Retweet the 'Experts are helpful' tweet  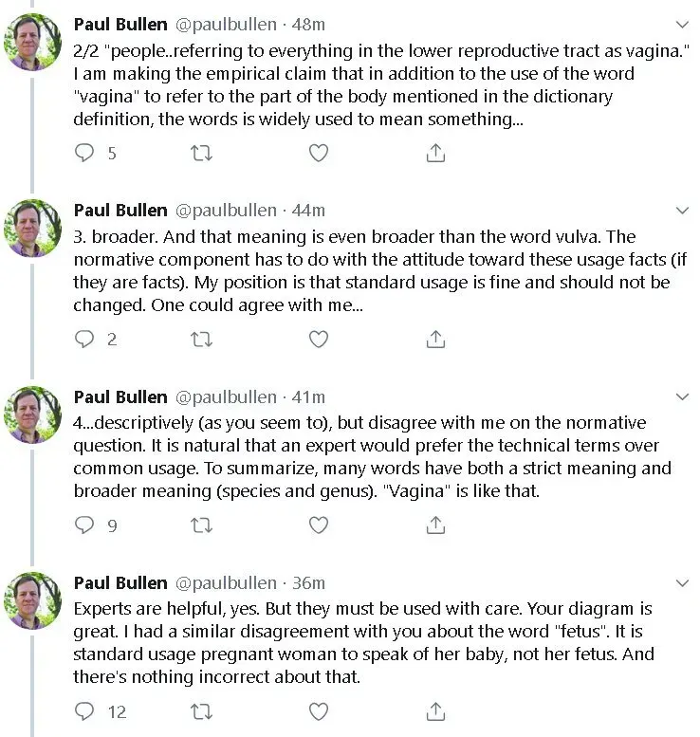coord(202,710)
